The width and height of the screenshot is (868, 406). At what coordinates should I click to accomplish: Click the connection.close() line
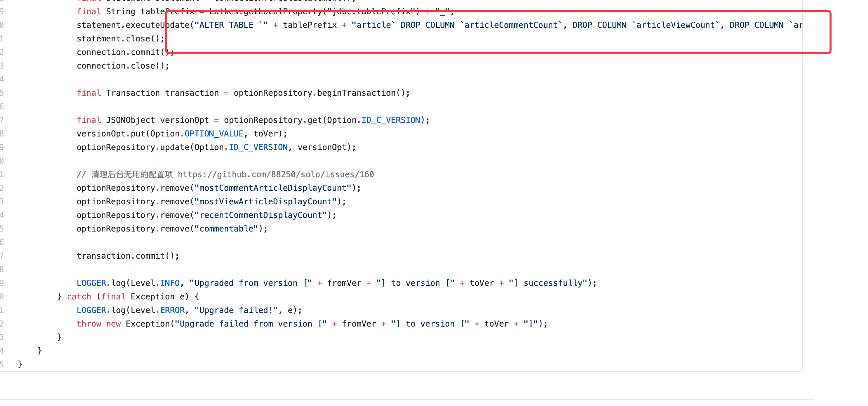(x=123, y=66)
